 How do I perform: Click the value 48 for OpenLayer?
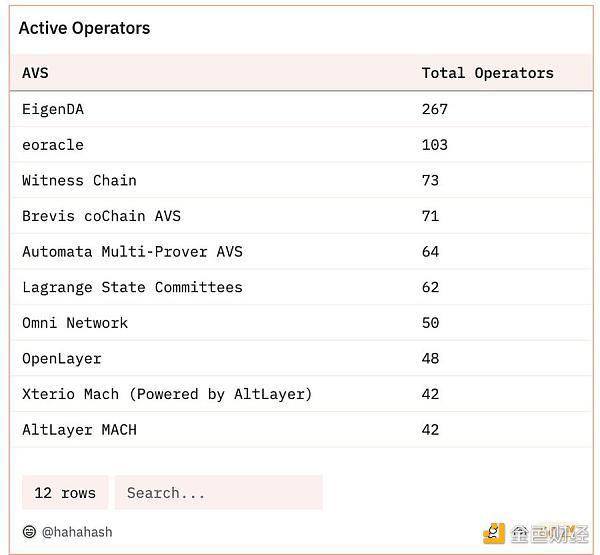click(x=430, y=359)
